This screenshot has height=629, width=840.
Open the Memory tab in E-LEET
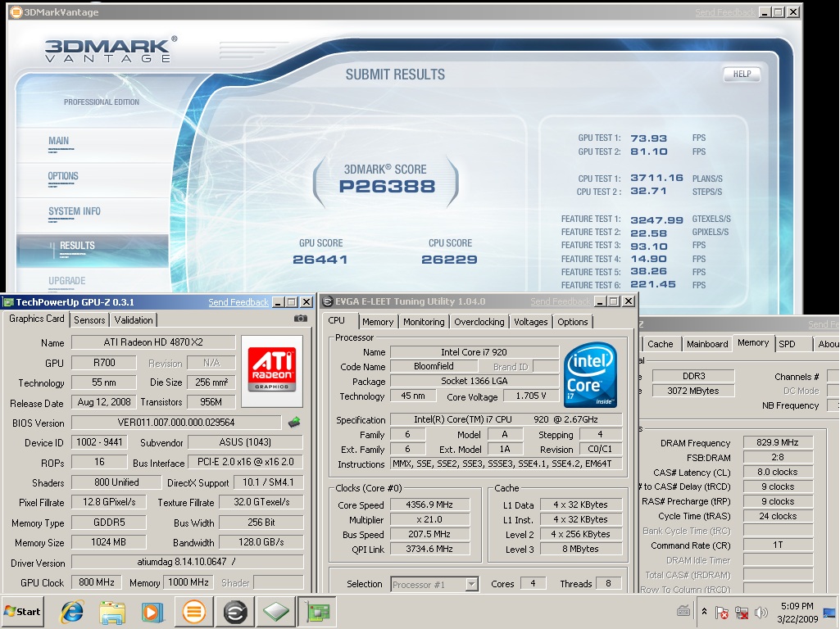[x=377, y=322]
